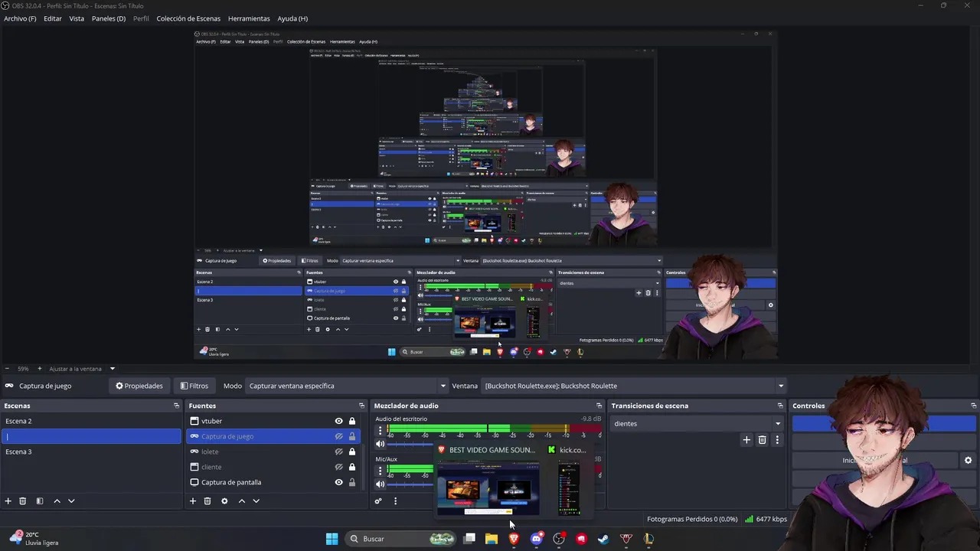Viewport: 980px width, 551px height.
Task: Move the selected source down
Action: tap(256, 501)
